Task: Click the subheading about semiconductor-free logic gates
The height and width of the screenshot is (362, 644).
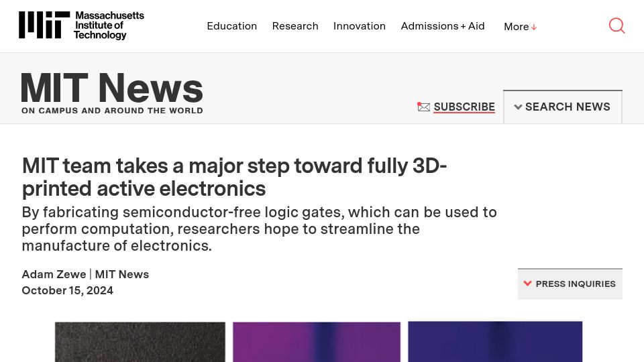Action: [259, 229]
